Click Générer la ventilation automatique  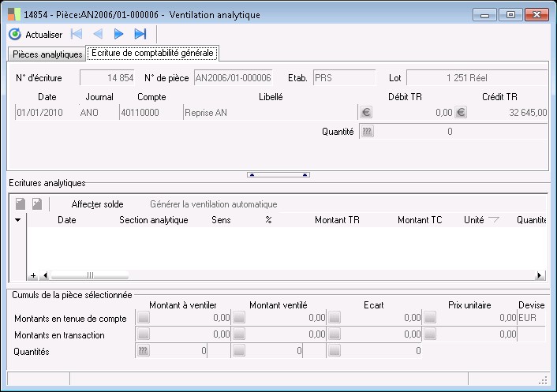(213, 204)
